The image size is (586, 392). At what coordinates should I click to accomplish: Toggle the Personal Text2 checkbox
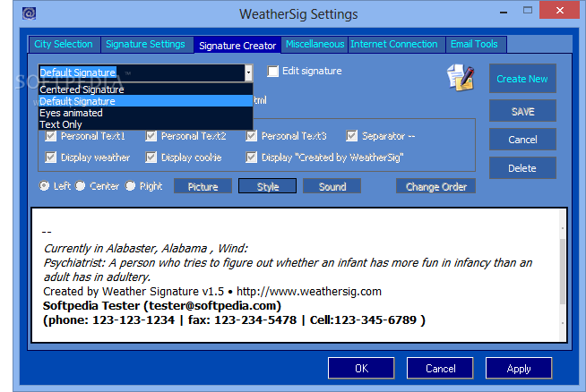(151, 136)
